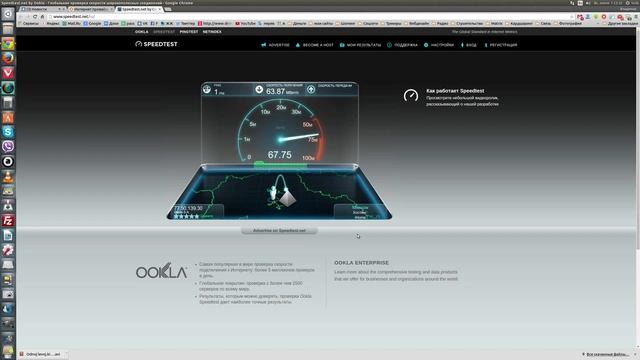Launch VLC media player from dock

tap(8, 176)
